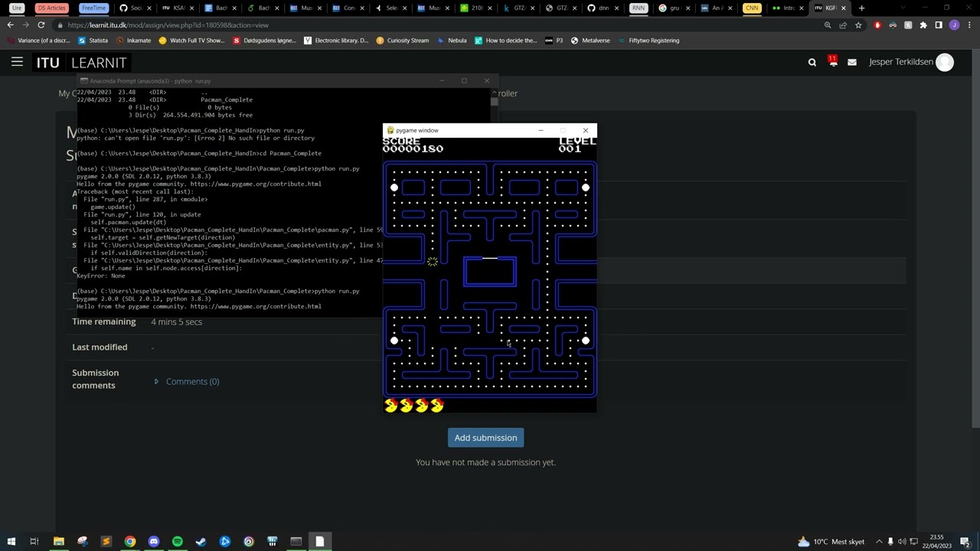This screenshot has width=980, height=551.
Task: Open the taskbar clock and date
Action: pyautogui.click(x=936, y=542)
